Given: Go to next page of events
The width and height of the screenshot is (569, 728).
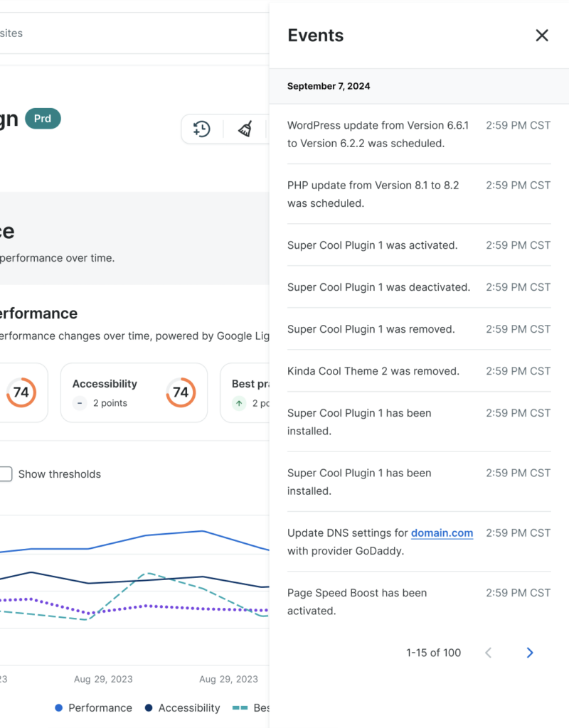Looking at the screenshot, I should (529, 652).
